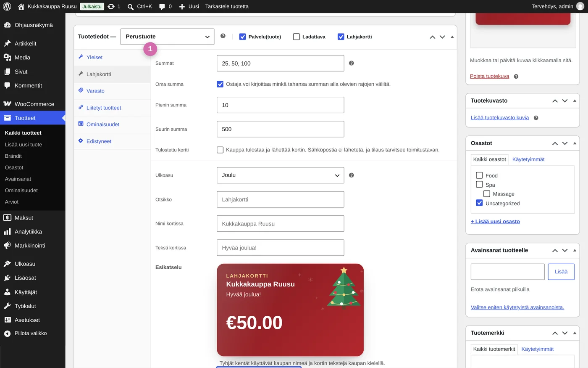The height and width of the screenshot is (368, 588).
Task: Click help icon beside Poista tuotekuva
Action: pyautogui.click(x=516, y=77)
